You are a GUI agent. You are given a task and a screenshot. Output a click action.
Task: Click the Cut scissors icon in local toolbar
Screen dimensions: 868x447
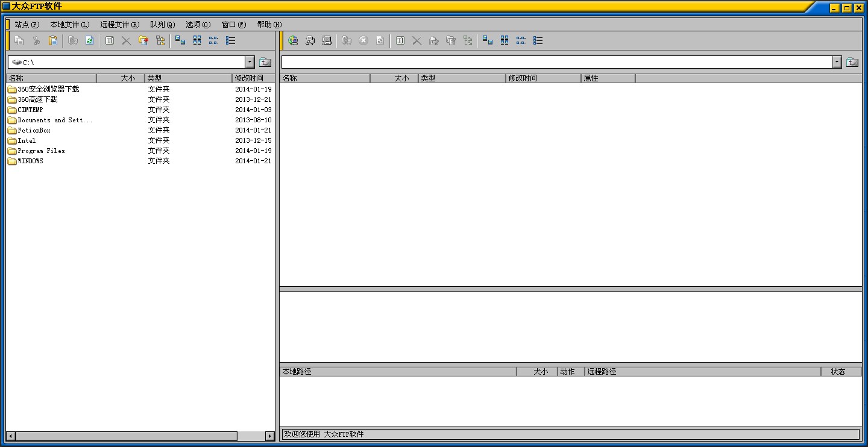click(x=36, y=40)
